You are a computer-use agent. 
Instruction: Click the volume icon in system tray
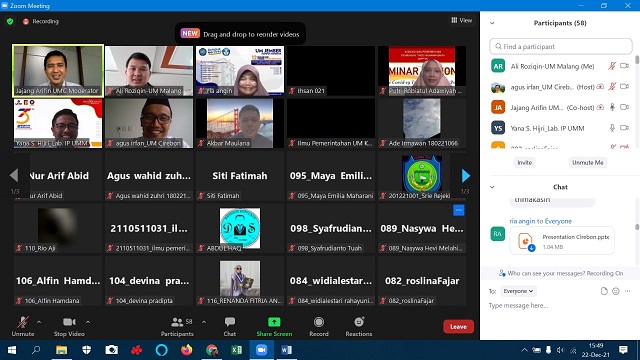click(x=561, y=350)
